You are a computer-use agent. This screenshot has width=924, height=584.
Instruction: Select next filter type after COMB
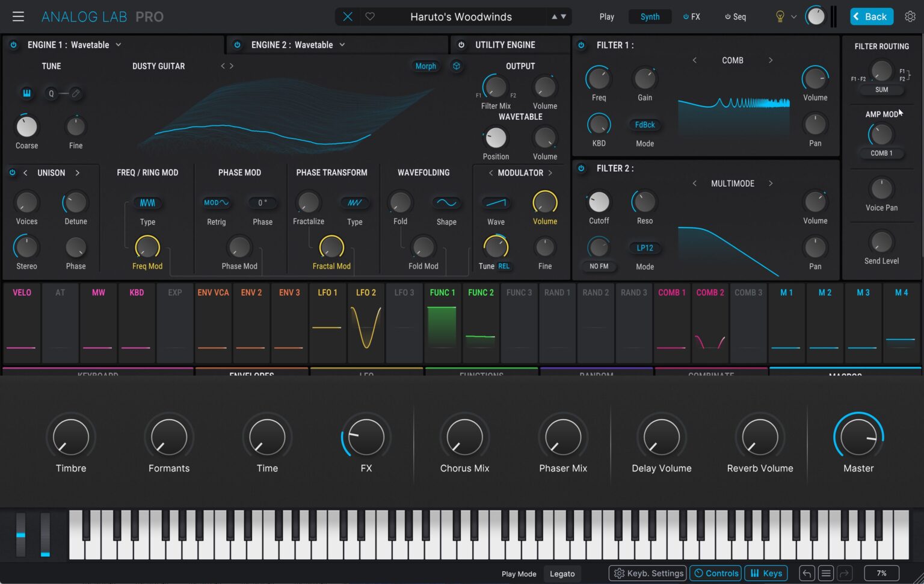(x=771, y=60)
